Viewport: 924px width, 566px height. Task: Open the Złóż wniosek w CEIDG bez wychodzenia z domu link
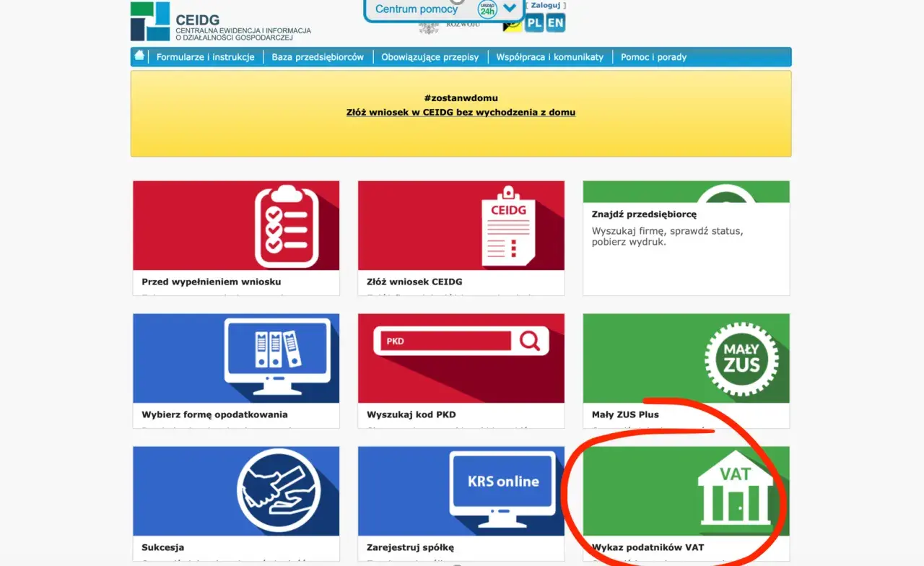(461, 113)
